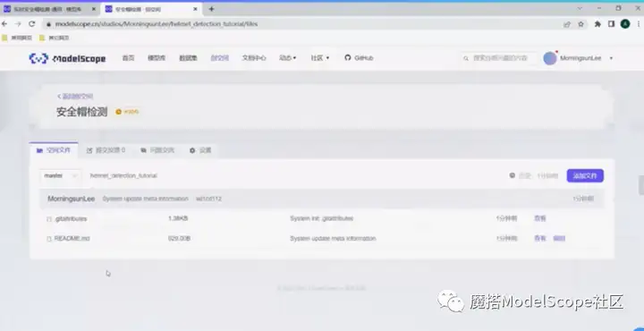Click the System init .gitattributes commit message
644x331 pixels.
click(322, 218)
